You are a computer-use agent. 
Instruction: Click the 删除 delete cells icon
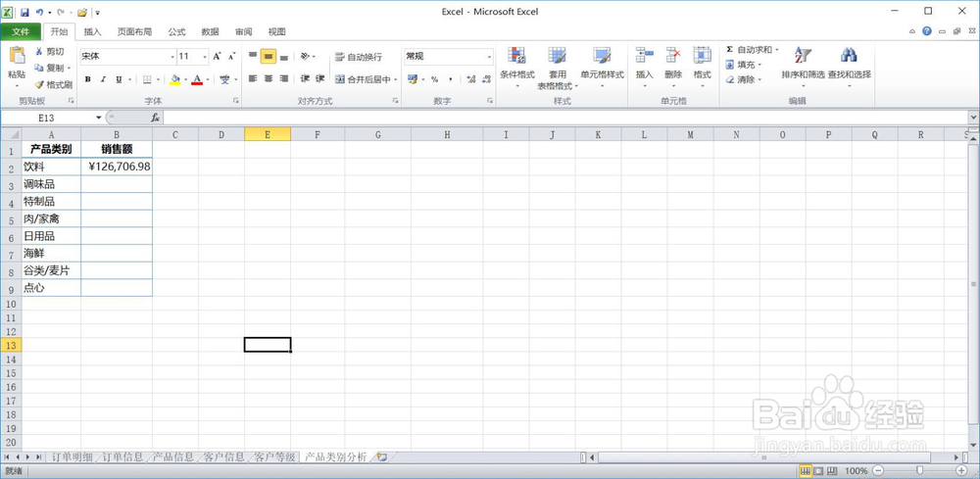click(x=673, y=55)
